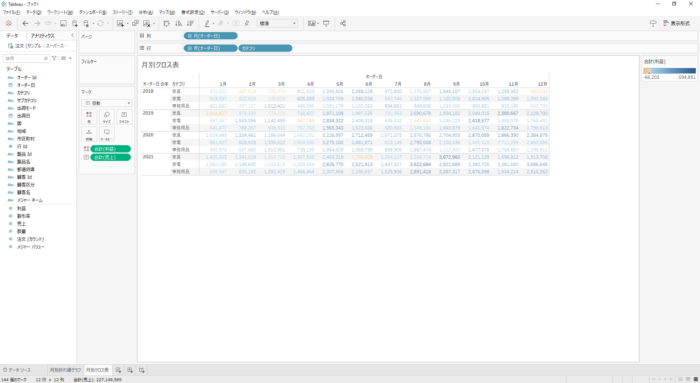
Task: Collapse the data side pane with the arrow
Action: tap(72, 35)
